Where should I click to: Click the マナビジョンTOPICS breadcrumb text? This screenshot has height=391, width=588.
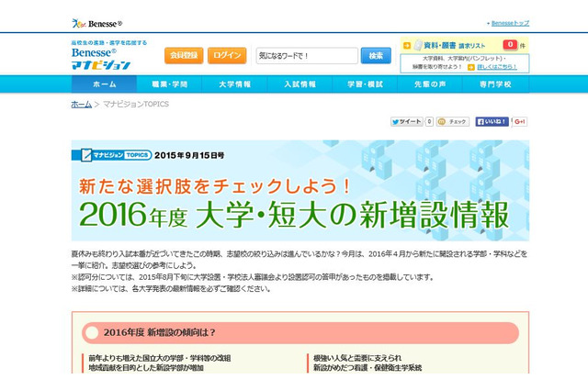(x=136, y=104)
